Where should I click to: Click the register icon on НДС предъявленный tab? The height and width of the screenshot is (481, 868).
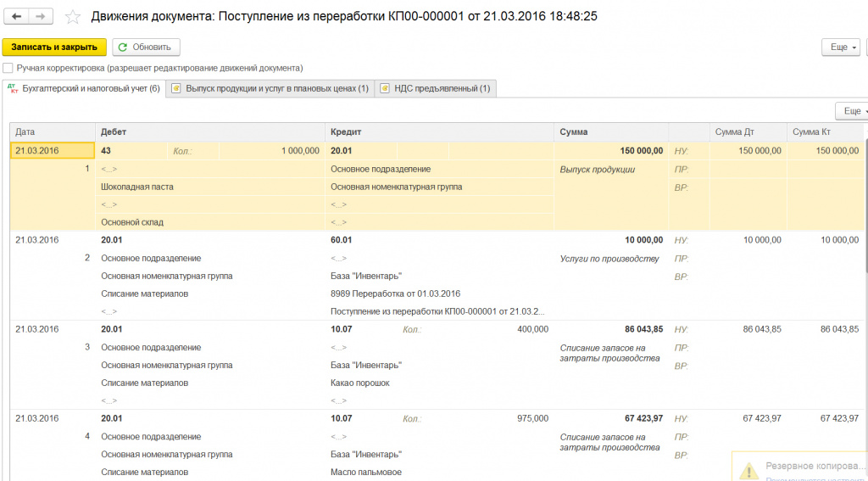[x=385, y=88]
